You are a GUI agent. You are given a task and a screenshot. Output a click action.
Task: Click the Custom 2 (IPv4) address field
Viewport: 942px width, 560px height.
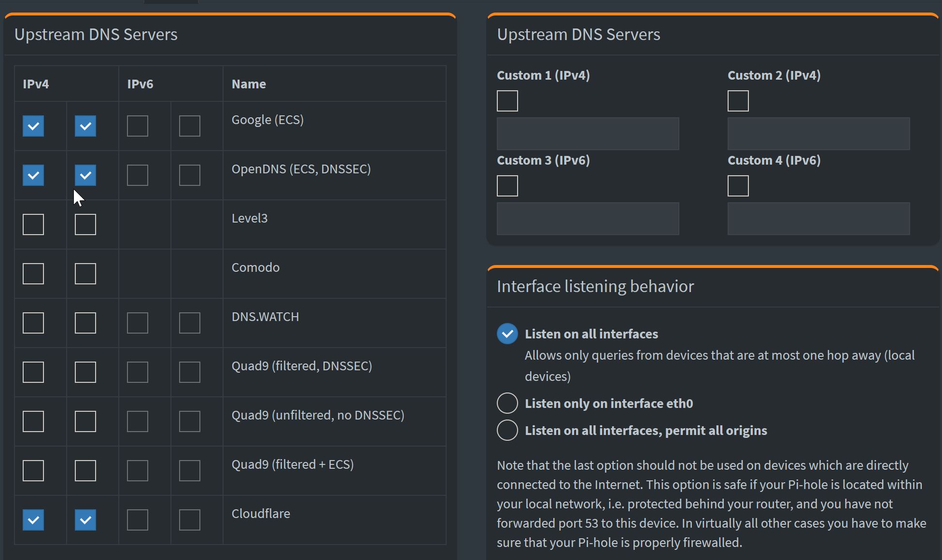[818, 134]
